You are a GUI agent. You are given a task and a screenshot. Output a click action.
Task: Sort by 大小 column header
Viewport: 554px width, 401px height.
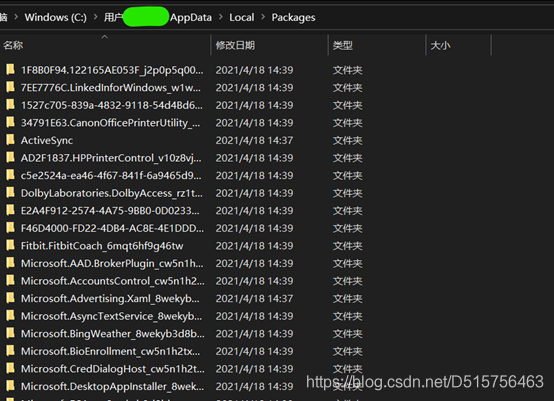coord(440,45)
